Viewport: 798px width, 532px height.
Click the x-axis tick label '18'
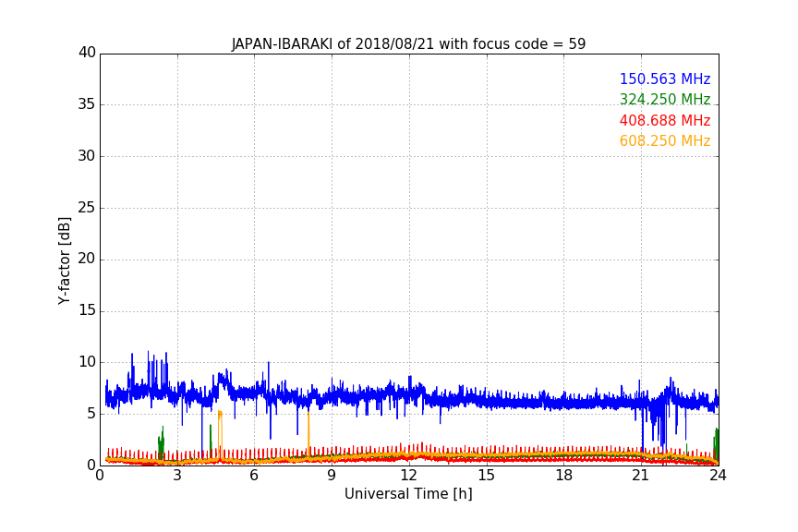[x=563, y=476]
